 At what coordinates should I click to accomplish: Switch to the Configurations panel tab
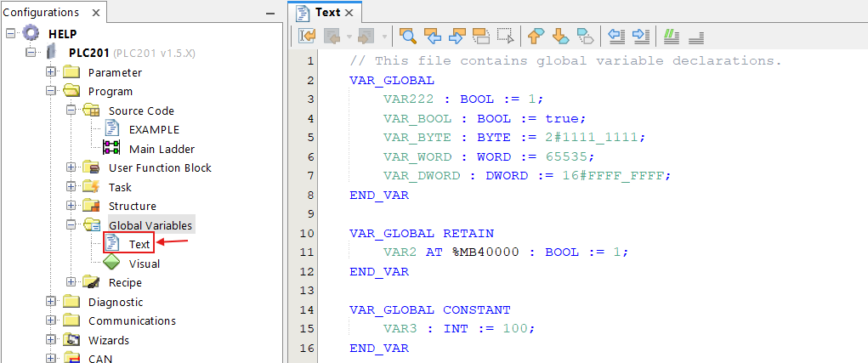(41, 12)
